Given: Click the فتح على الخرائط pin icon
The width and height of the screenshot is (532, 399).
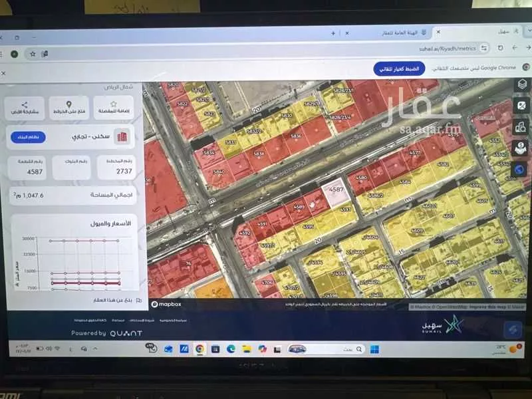Looking at the screenshot, I should (x=68, y=104).
